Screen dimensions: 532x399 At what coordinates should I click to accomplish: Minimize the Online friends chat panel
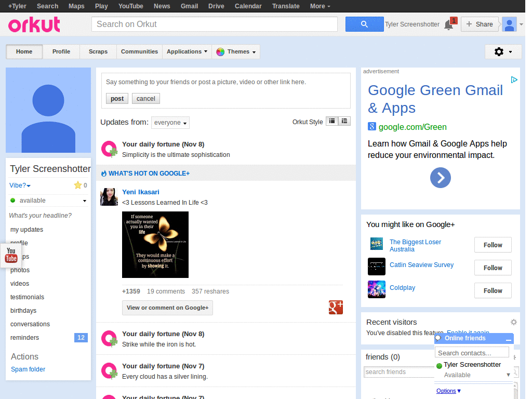coord(508,339)
